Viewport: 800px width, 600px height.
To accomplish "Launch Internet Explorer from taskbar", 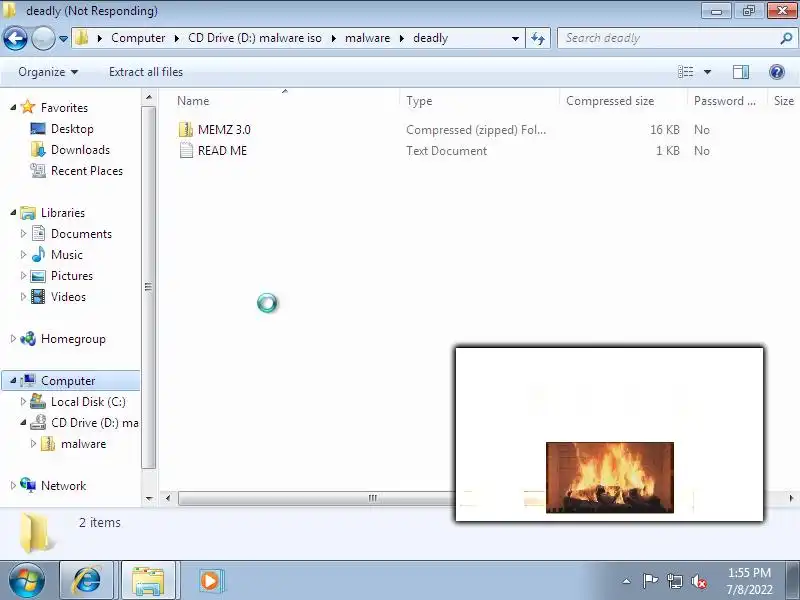I will (87, 581).
